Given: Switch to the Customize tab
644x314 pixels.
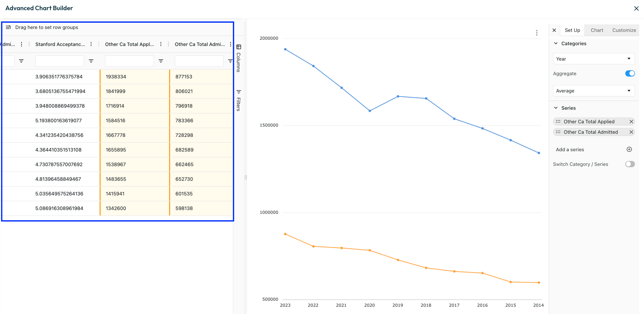Looking at the screenshot, I should pyautogui.click(x=624, y=30).
